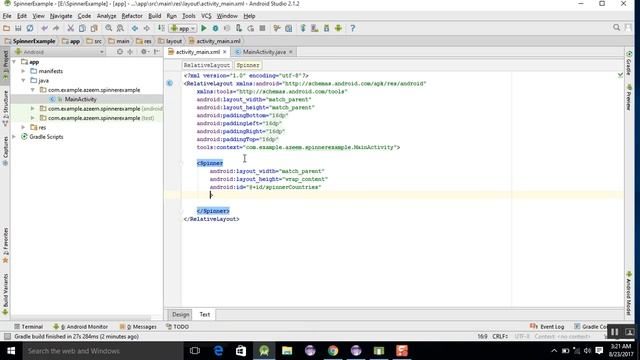Toggle the Gradle tool window on right
640x360 pixels.
629,64
